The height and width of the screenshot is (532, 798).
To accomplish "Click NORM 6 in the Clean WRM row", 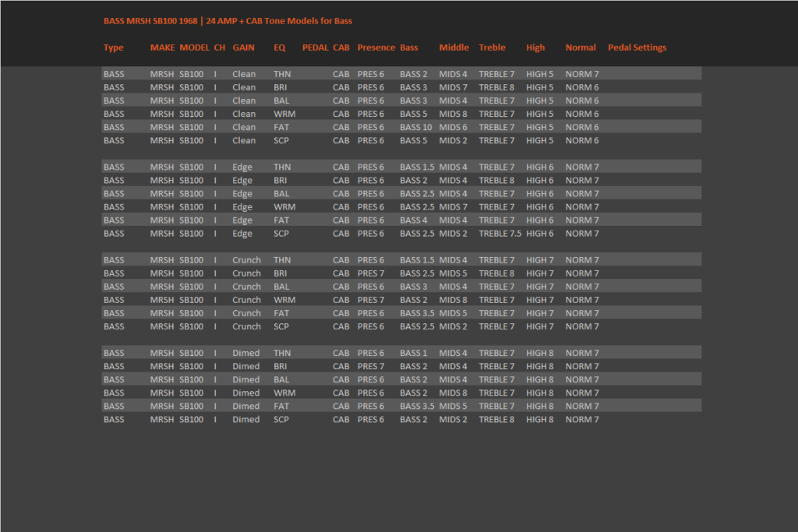I will click(581, 114).
